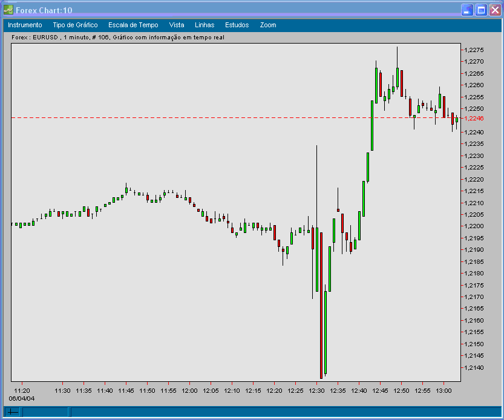
Task: Open the Instrumento menu
Action: 24,25
